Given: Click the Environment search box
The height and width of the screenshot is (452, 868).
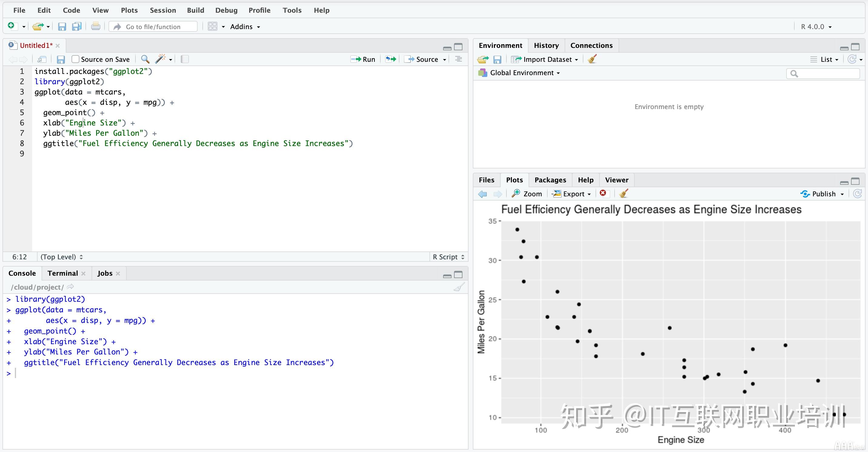Looking at the screenshot, I should 823,73.
